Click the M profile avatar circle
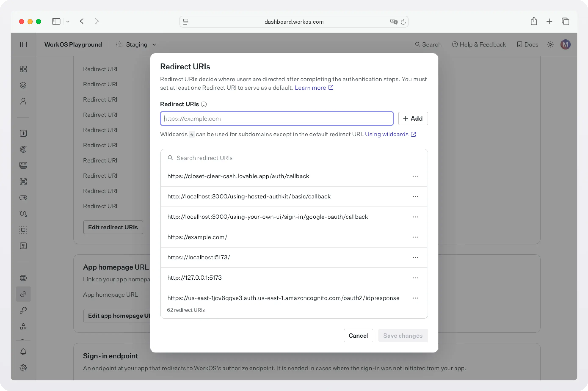Image resolution: width=588 pixels, height=391 pixels. point(565,44)
